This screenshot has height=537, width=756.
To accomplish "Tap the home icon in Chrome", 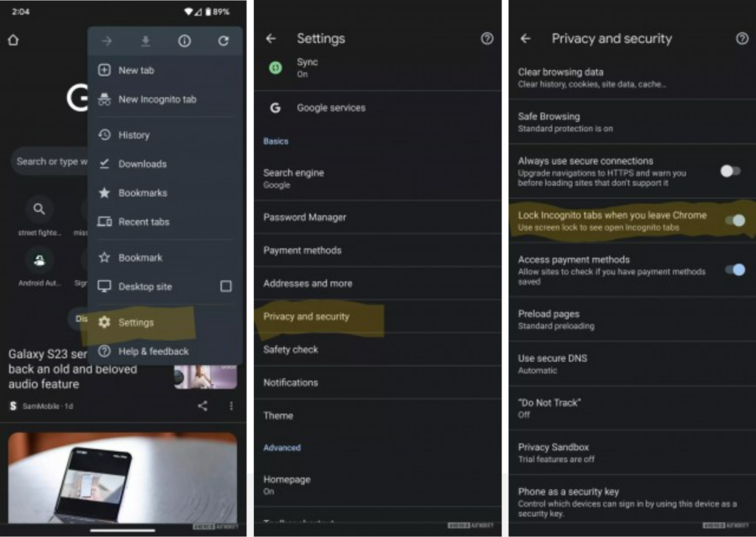I will coord(13,40).
